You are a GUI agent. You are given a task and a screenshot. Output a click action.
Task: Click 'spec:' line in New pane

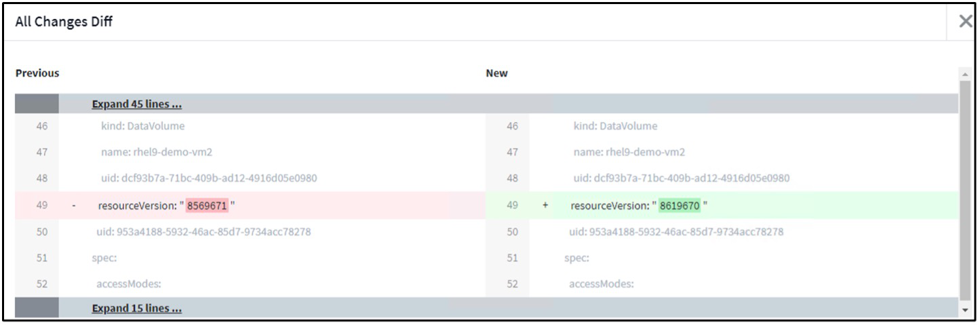click(x=576, y=258)
